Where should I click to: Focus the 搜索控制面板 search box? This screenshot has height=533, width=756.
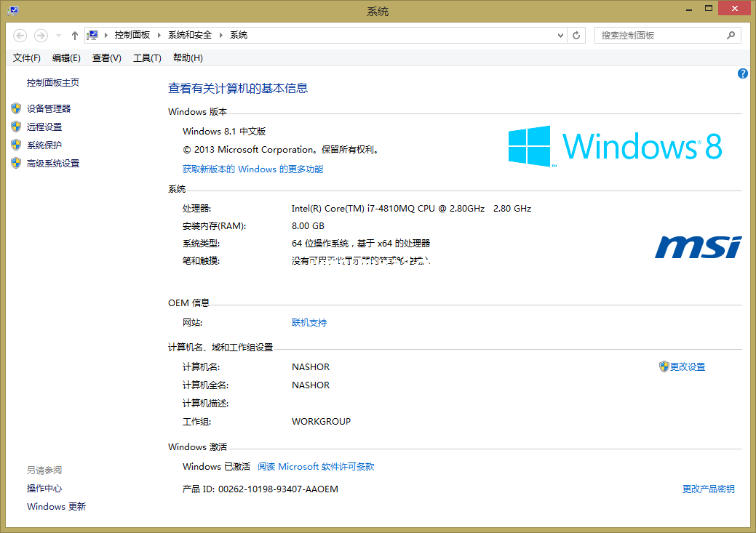coord(668,35)
